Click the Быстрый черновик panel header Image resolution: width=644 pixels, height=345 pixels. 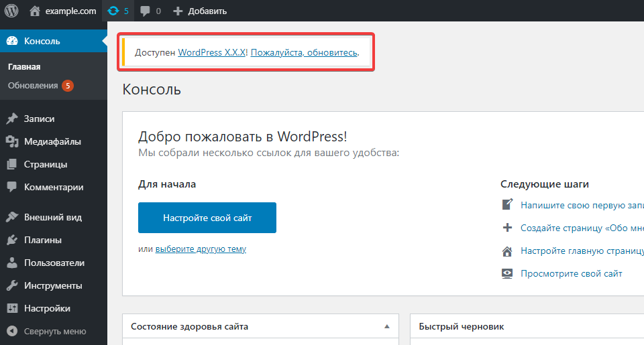(x=527, y=326)
